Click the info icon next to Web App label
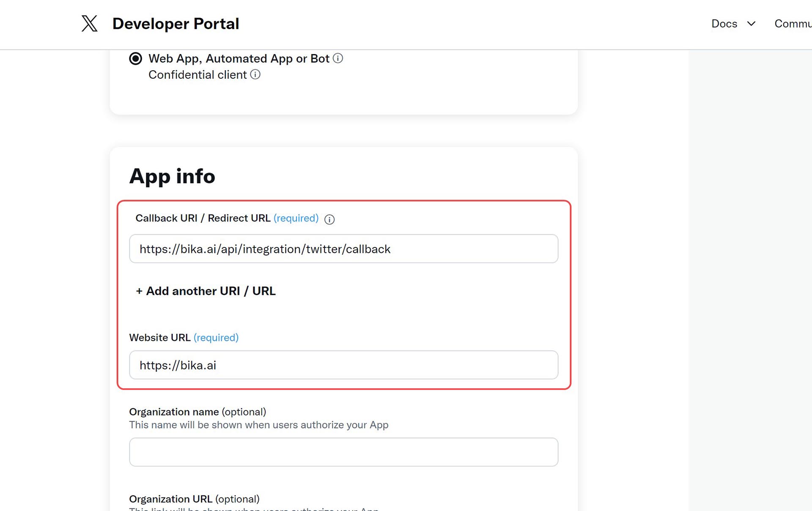 click(338, 58)
